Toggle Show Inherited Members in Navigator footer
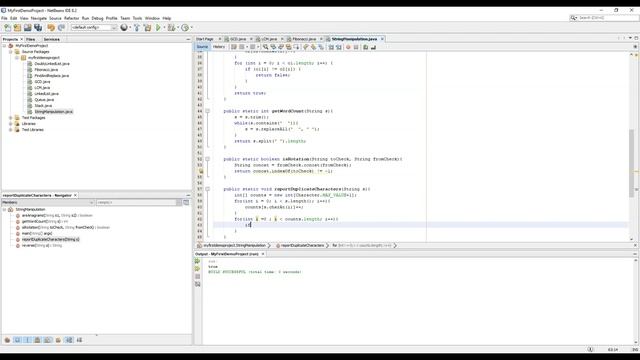 7,340
